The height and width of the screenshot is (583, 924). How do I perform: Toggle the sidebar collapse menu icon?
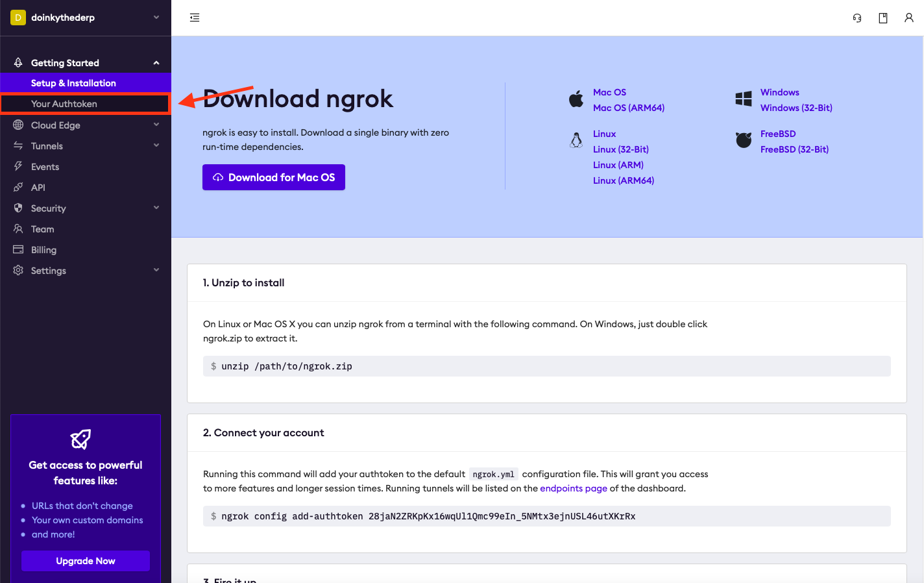coord(195,18)
